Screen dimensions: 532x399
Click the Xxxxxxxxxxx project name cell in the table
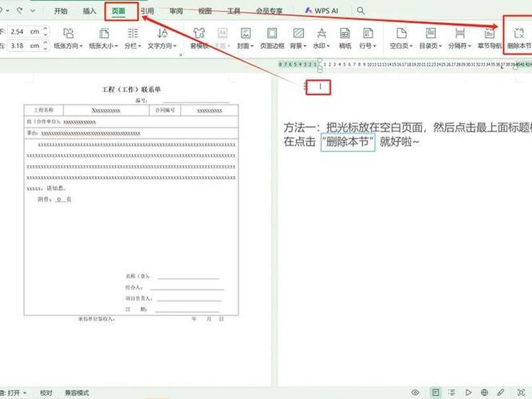[106, 110]
